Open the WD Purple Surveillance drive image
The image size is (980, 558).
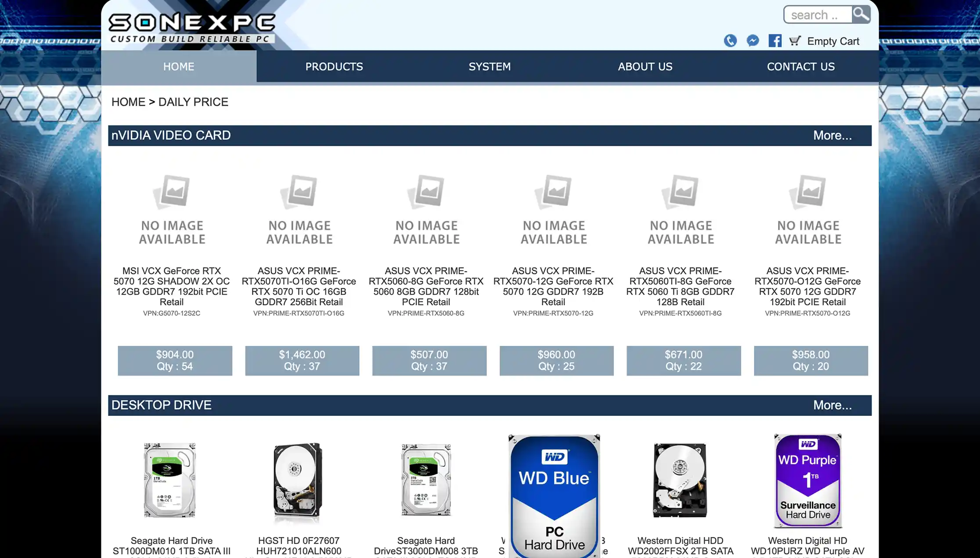pos(808,481)
